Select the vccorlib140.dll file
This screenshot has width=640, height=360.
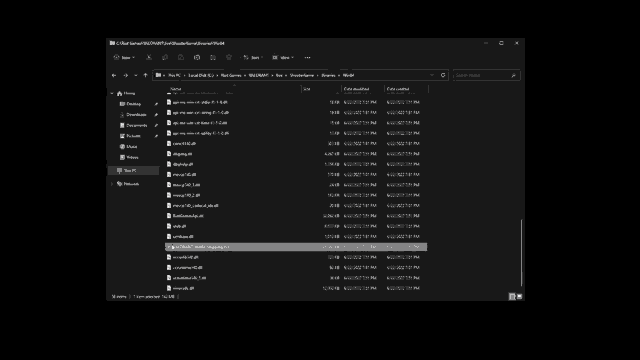pyautogui.click(x=296, y=258)
